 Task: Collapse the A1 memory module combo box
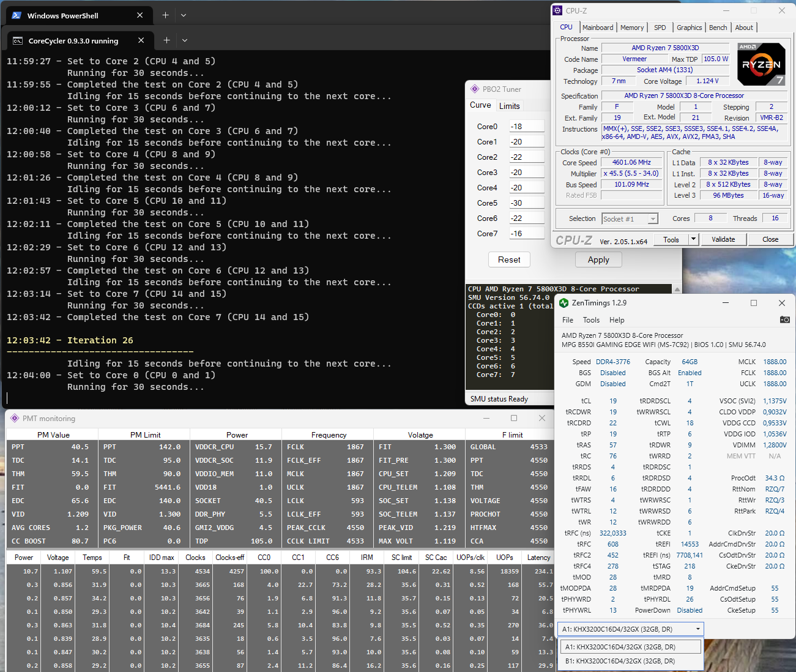[697, 629]
